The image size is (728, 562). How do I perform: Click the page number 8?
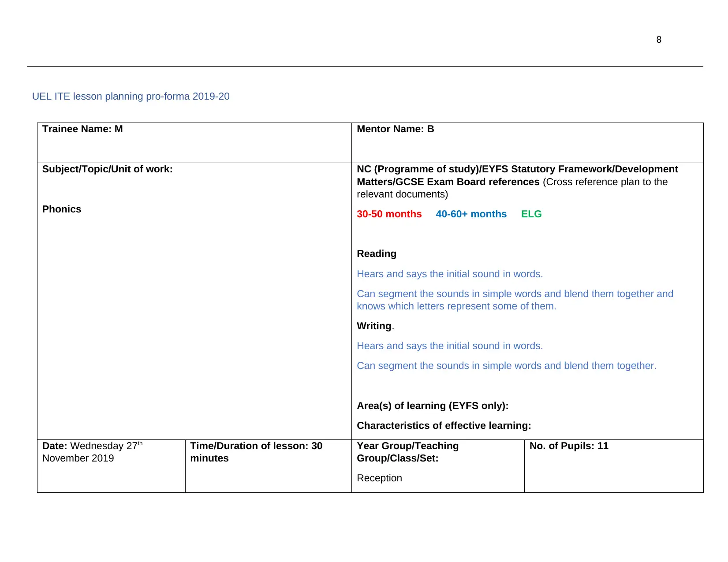pyautogui.click(x=659, y=40)
